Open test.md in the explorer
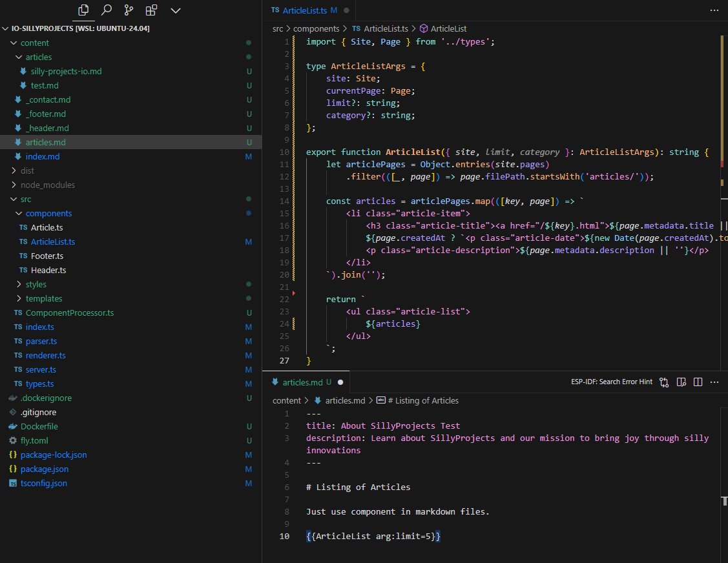Viewport: 728px width, 563px height. (x=131, y=85)
